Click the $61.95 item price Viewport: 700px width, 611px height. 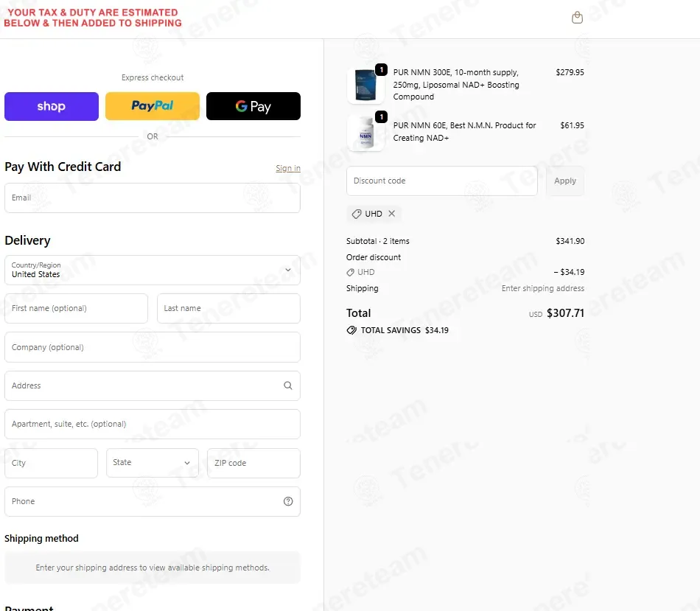(x=572, y=125)
